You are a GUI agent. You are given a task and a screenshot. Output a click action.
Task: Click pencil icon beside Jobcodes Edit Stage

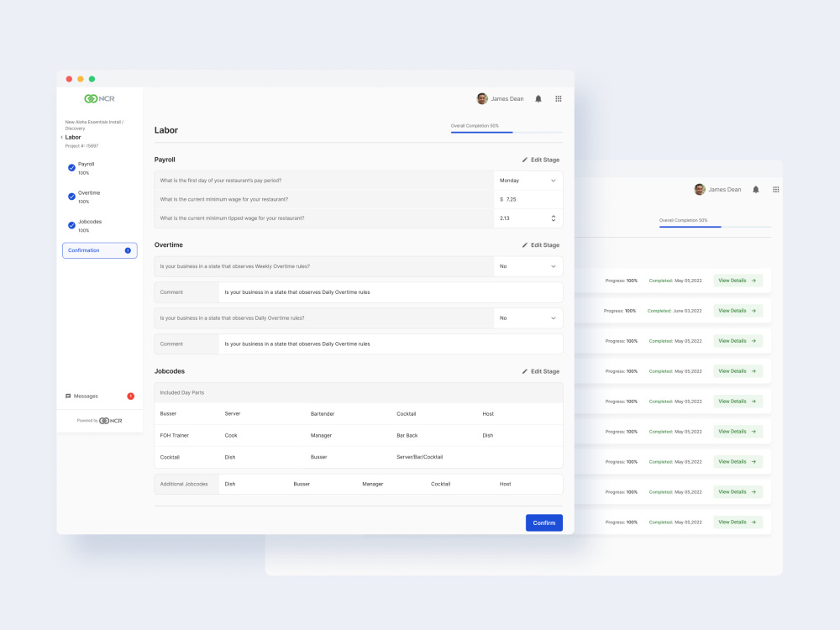pos(525,371)
